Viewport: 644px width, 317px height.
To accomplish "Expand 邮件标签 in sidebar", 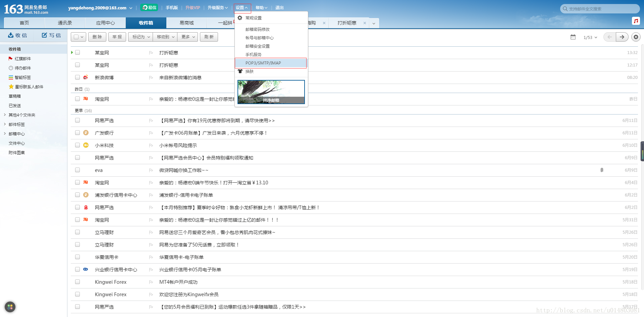I will pos(5,124).
